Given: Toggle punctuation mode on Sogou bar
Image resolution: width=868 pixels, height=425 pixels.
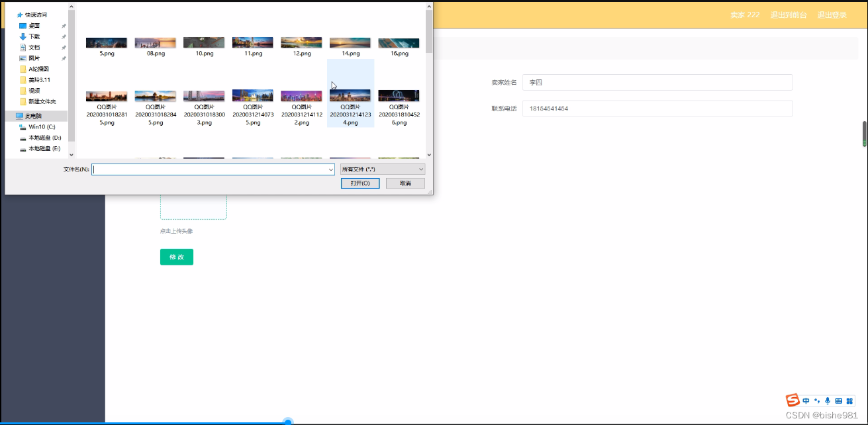Looking at the screenshot, I should (x=816, y=400).
